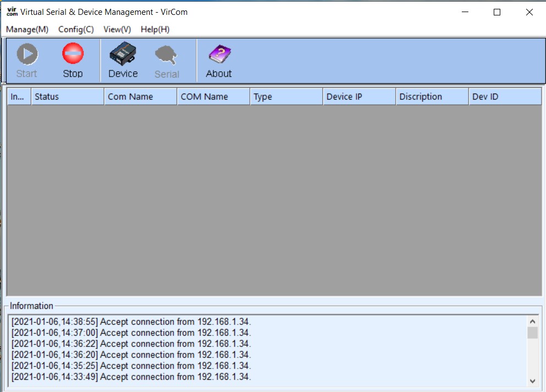Screen dimensions: 546x392
Task: Click the VirCom title bar logo
Action: (x=12, y=12)
